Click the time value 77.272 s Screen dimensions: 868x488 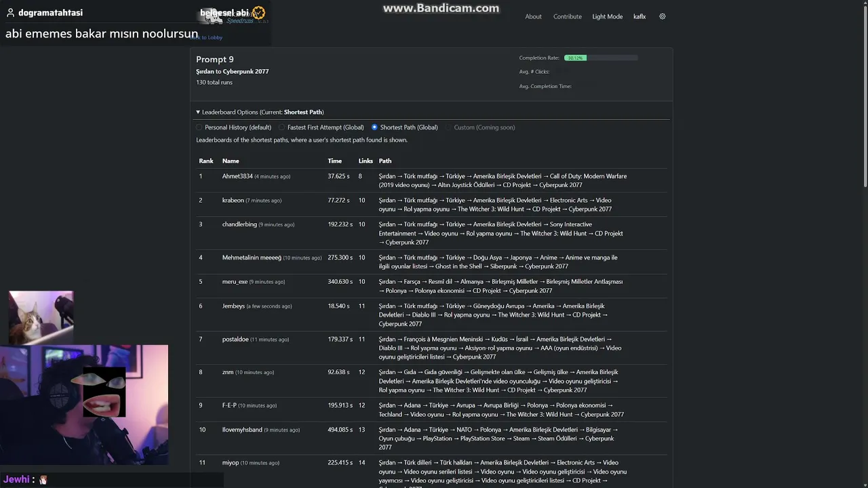[x=338, y=201]
